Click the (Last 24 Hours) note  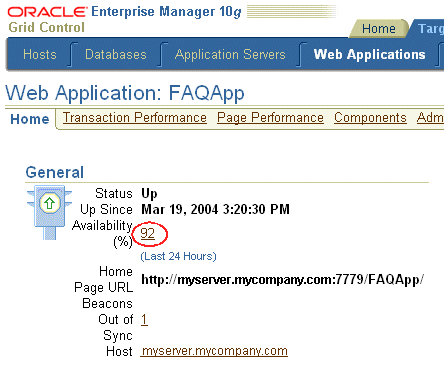tap(178, 256)
